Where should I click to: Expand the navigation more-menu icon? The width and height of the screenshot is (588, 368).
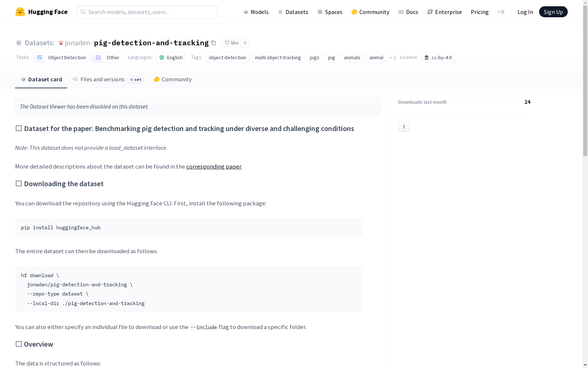point(501,12)
